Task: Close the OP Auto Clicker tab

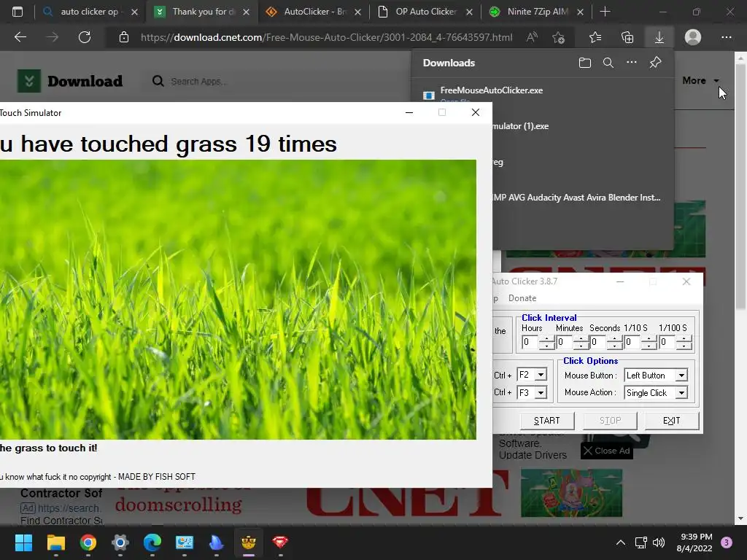Action: click(x=469, y=12)
